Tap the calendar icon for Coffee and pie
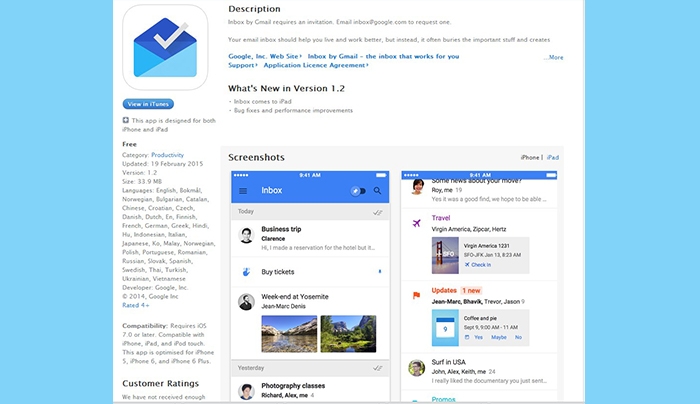 click(445, 328)
